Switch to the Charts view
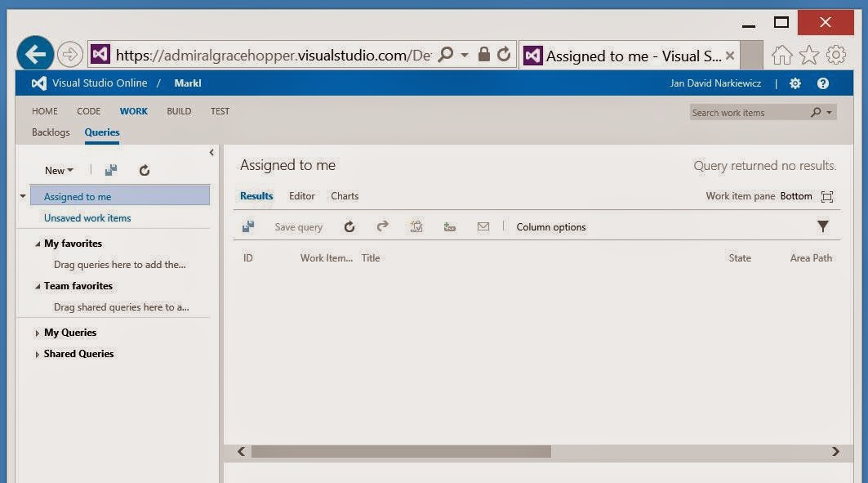The image size is (868, 483). (x=345, y=196)
